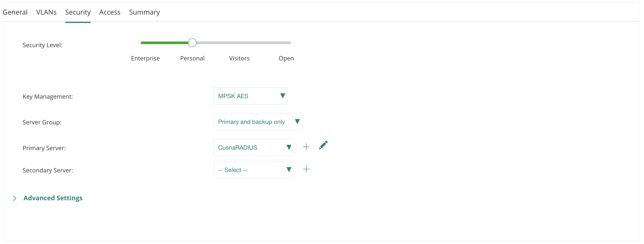Viewport: 644px width, 244px height.
Task: Edit the CusnaRADIUS primary server with pencil icon
Action: (x=323, y=145)
